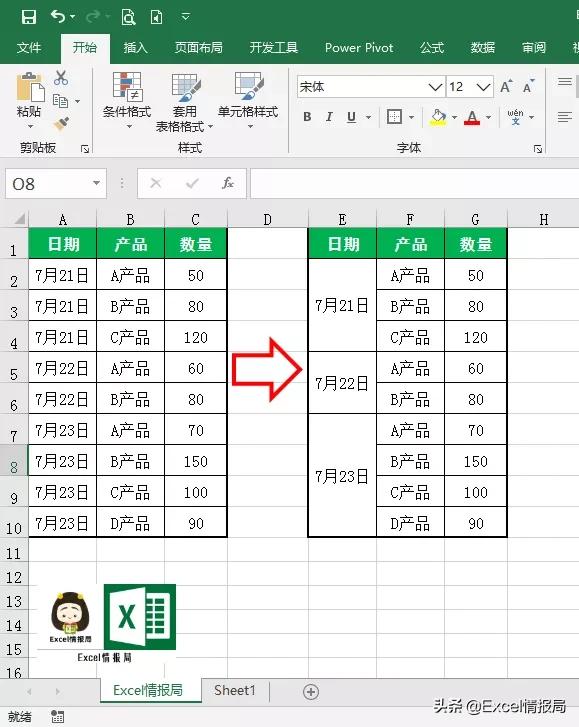Screen dimensions: 579x727
Task: Click the cartoon girl Excel情报局 image
Action: [x=70, y=617]
